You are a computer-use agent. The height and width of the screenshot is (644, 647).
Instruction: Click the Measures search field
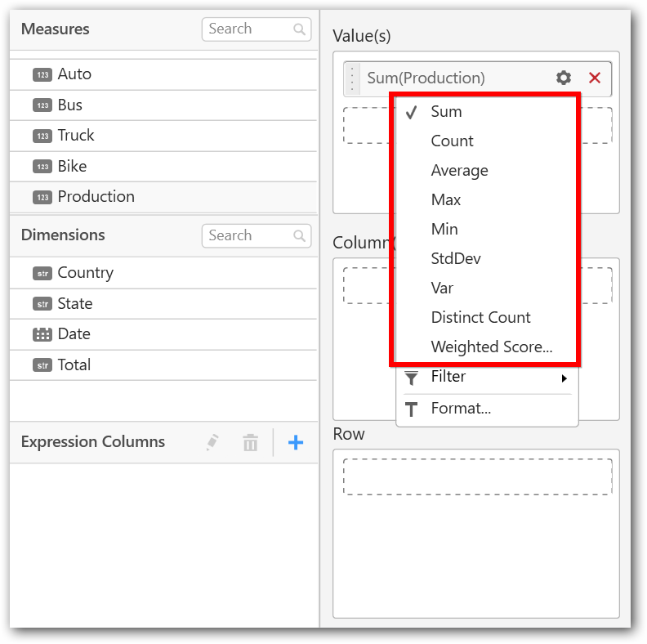point(248,29)
